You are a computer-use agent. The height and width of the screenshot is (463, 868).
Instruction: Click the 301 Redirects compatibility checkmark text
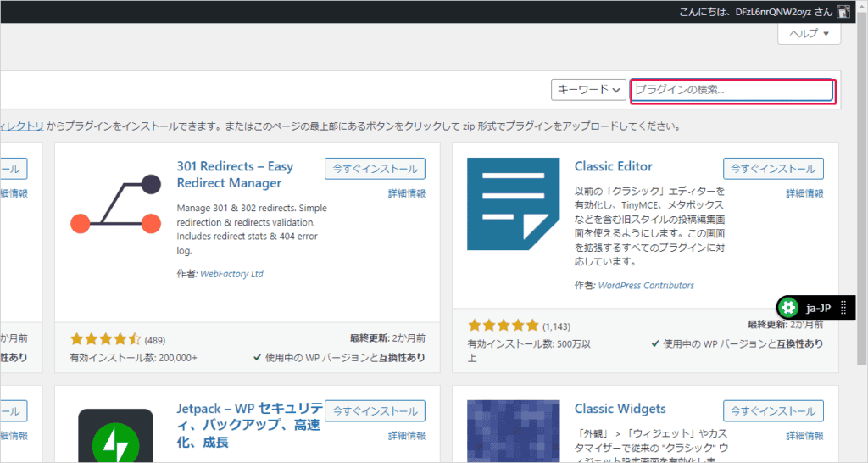click(339, 358)
